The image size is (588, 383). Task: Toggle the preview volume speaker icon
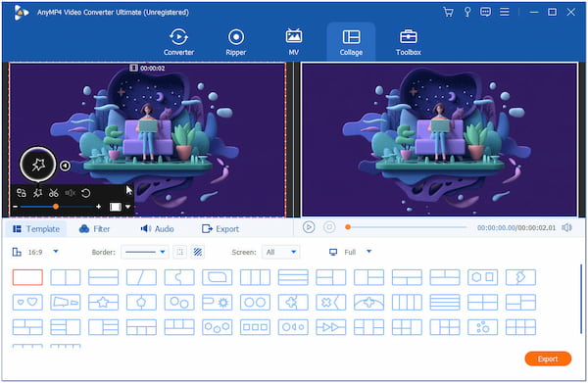(566, 227)
